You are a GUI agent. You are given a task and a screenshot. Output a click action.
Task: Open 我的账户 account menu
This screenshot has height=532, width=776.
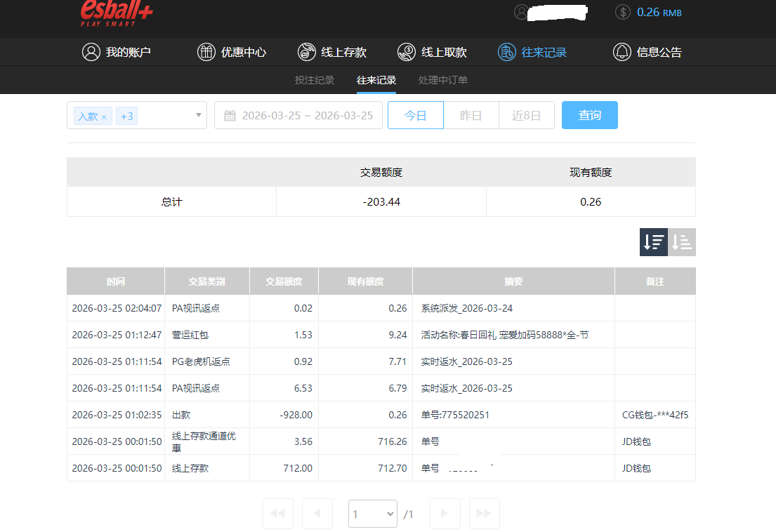point(117,52)
